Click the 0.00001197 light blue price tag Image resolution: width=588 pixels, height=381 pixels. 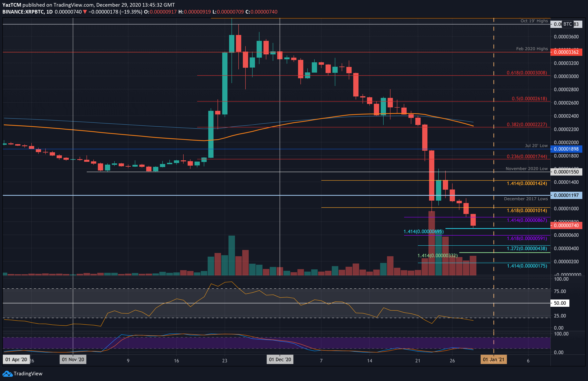pyautogui.click(x=566, y=195)
